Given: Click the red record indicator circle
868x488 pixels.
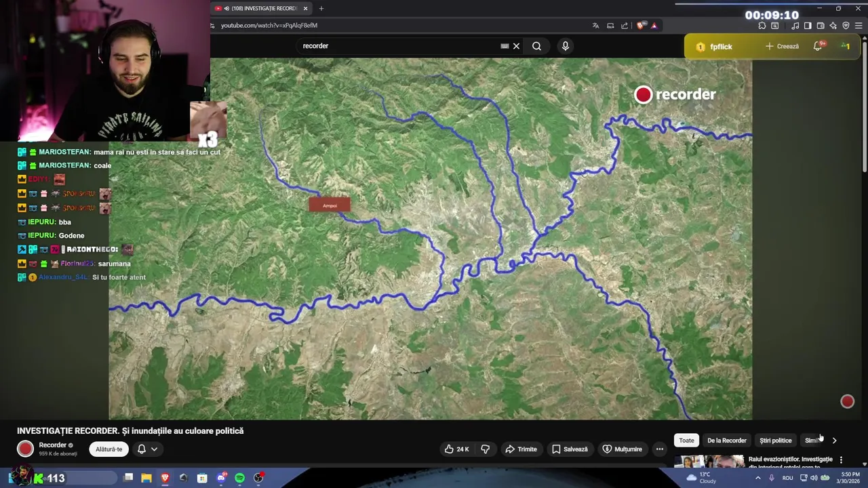Looking at the screenshot, I should point(847,402).
